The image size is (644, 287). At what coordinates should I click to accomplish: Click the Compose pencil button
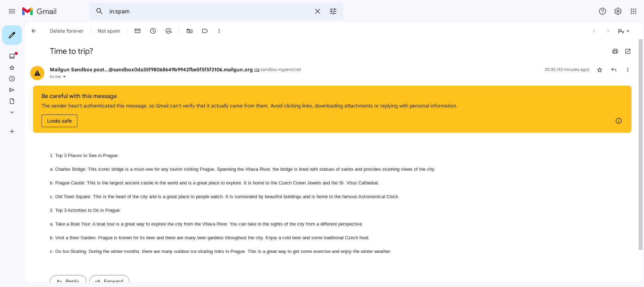click(12, 35)
